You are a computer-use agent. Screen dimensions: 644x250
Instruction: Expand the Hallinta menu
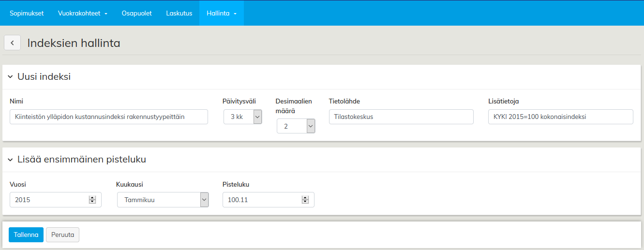pyautogui.click(x=221, y=13)
